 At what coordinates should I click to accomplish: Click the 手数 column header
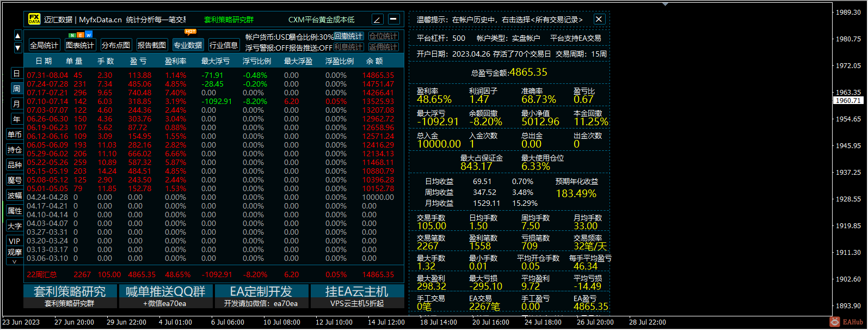106,61
